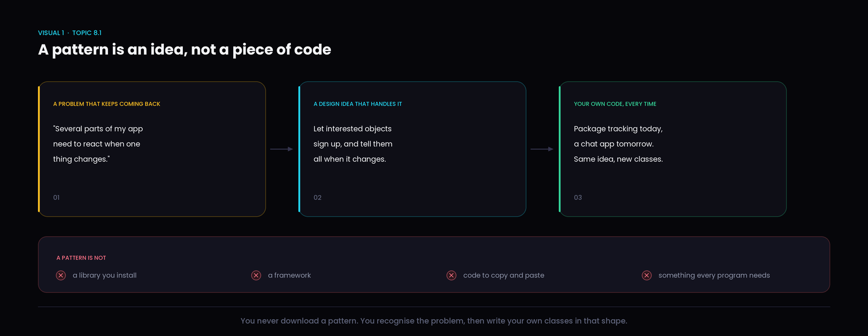Click the arrow between cards 02 and 03

(x=542, y=149)
